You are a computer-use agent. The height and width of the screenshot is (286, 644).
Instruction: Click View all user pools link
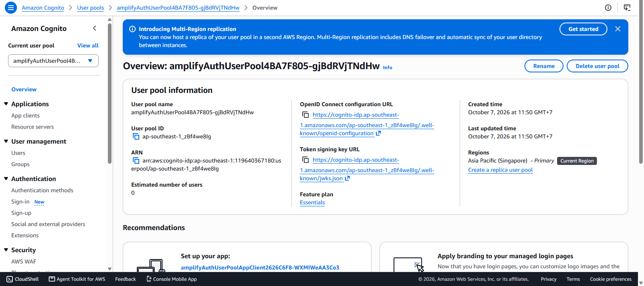(88, 45)
